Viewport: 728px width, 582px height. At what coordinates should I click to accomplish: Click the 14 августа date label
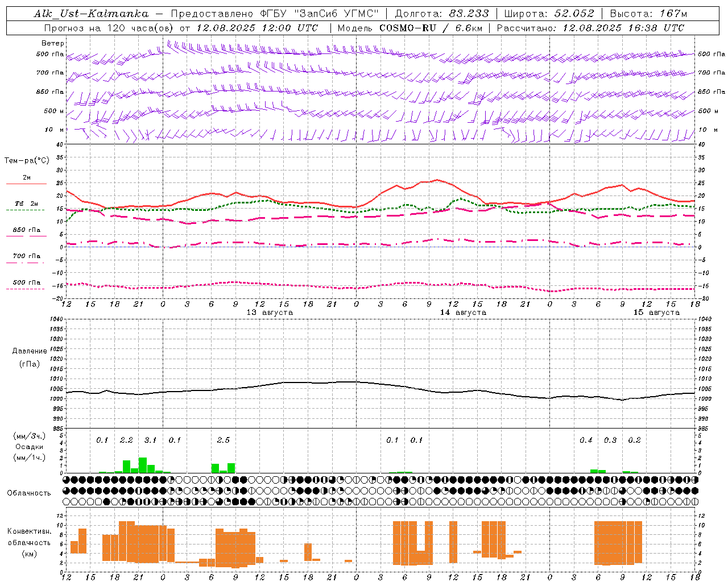click(463, 313)
